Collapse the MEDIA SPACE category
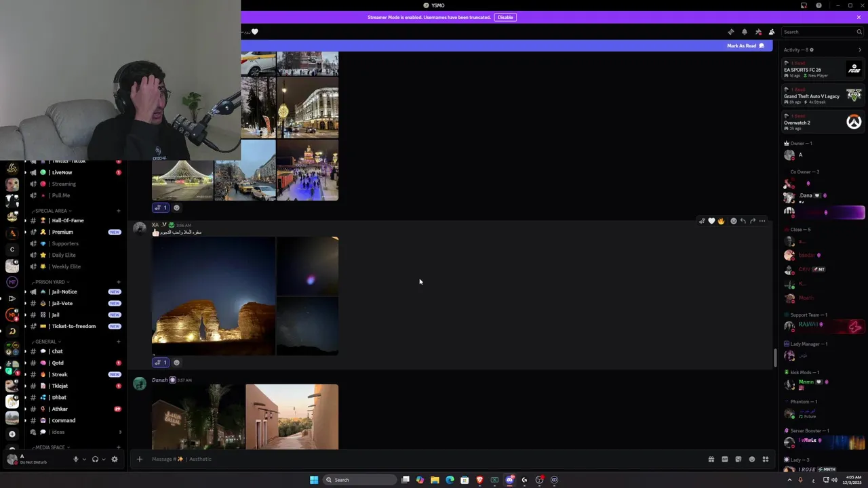This screenshot has width=868, height=488. click(51, 447)
